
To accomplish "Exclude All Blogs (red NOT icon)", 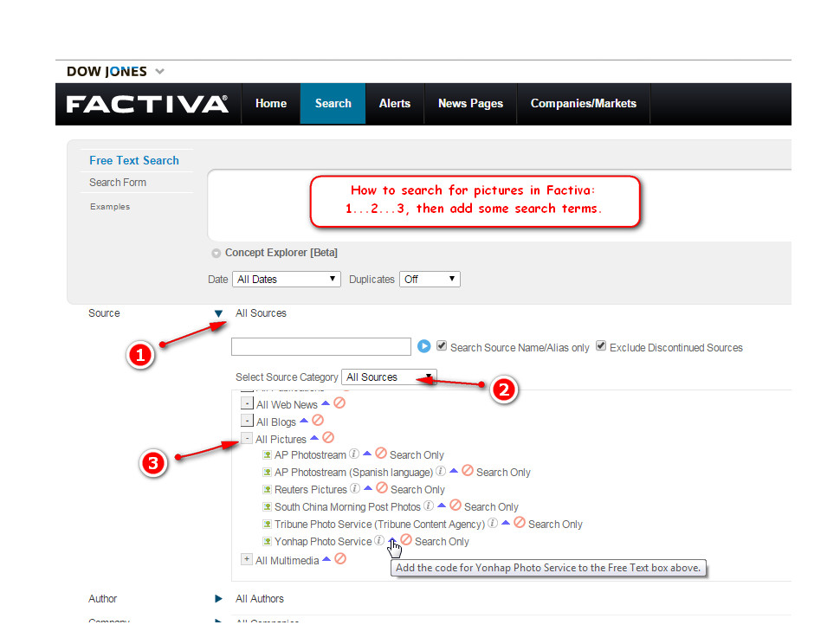I will [x=318, y=420].
